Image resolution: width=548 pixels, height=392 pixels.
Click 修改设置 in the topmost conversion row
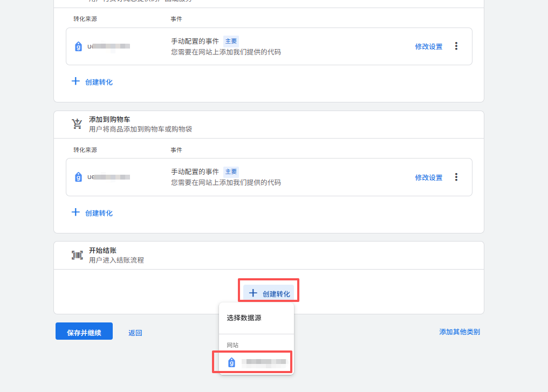click(x=428, y=47)
